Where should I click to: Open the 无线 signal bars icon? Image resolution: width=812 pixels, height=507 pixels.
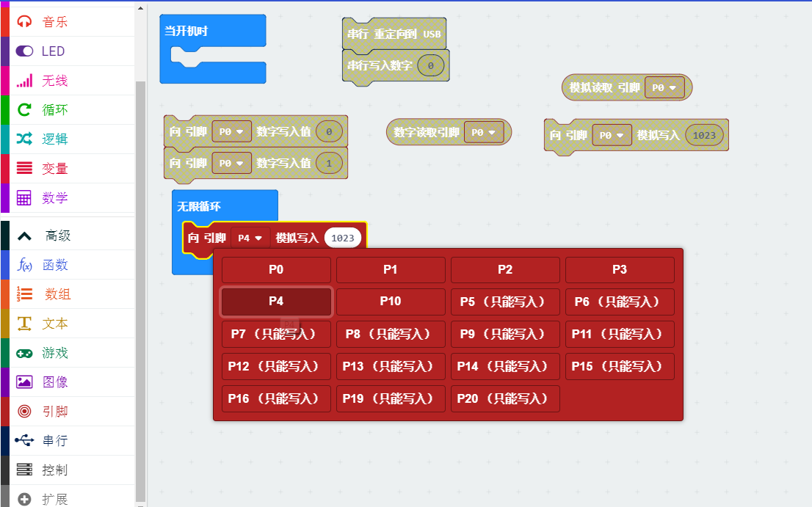pyautogui.click(x=24, y=80)
